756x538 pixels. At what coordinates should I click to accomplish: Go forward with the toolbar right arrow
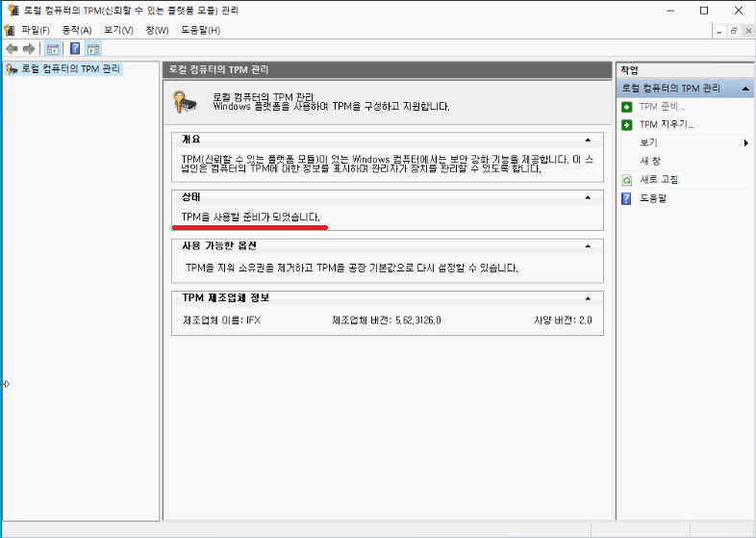pos(29,49)
